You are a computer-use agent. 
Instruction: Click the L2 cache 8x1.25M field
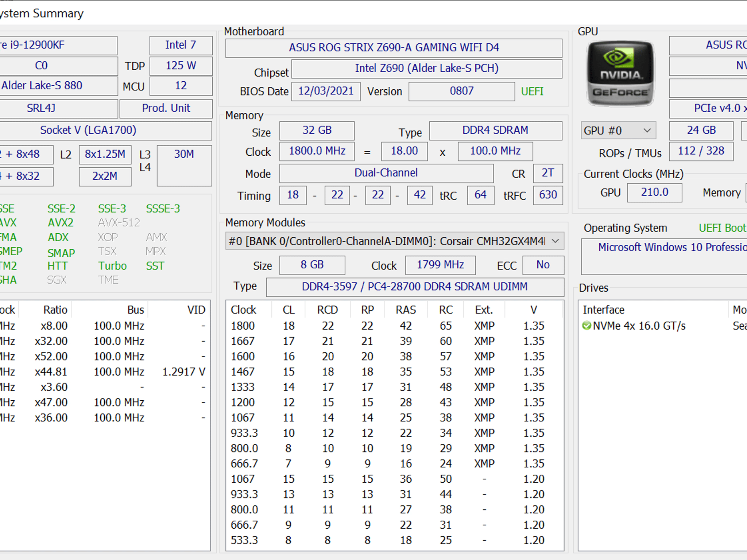pyautogui.click(x=105, y=155)
